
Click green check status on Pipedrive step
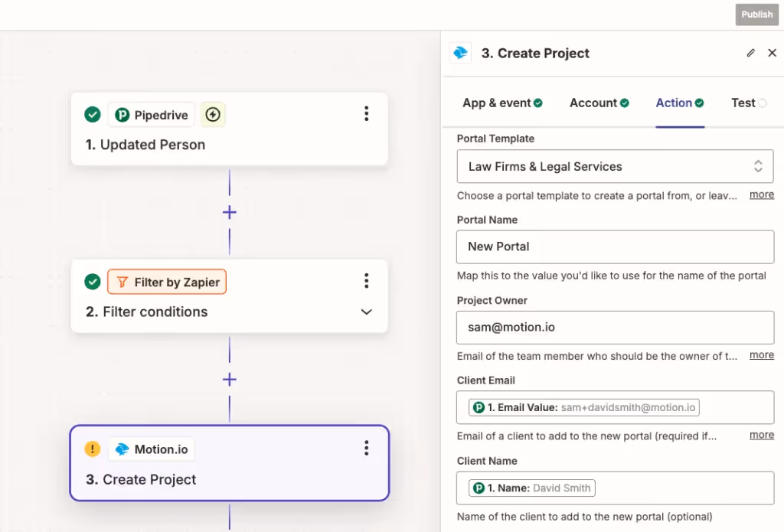pos(93,115)
